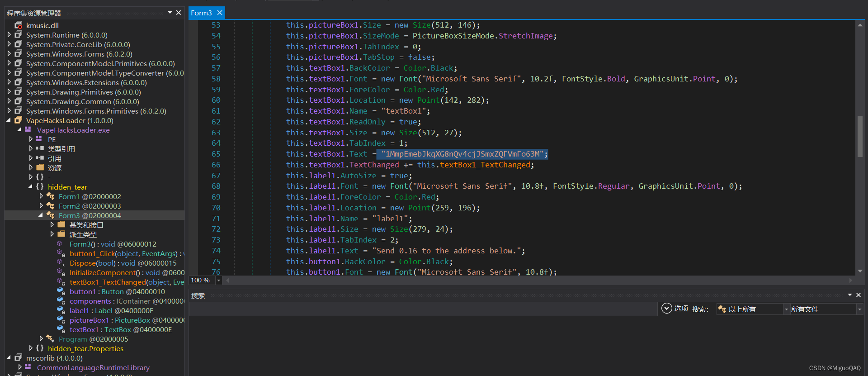Click the highlighted Bitcoin address string
The width and height of the screenshot is (868, 376).
point(462,154)
